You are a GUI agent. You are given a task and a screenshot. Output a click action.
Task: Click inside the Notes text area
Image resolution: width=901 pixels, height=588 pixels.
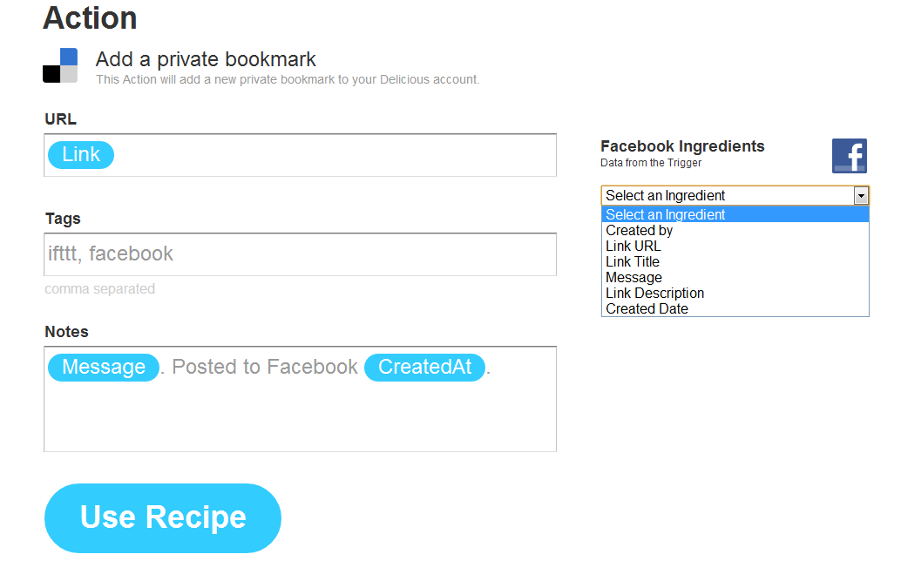tap(300, 399)
